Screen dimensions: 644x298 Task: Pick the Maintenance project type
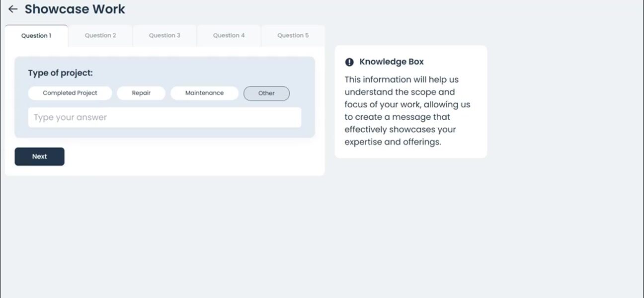coord(204,93)
